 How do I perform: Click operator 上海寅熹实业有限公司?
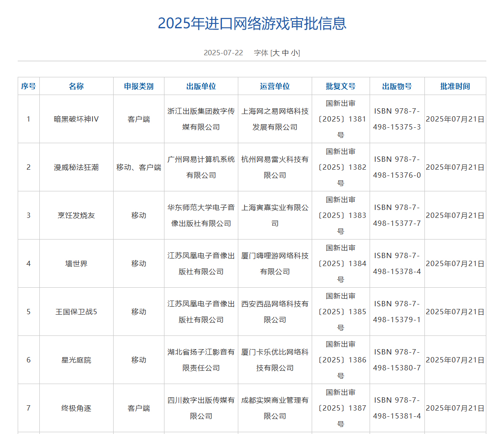click(x=275, y=216)
